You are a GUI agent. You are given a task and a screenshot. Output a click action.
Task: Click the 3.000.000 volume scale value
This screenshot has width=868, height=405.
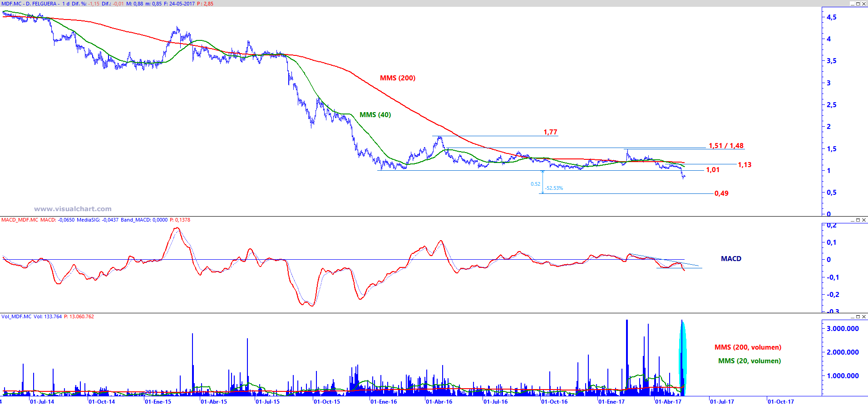point(843,329)
